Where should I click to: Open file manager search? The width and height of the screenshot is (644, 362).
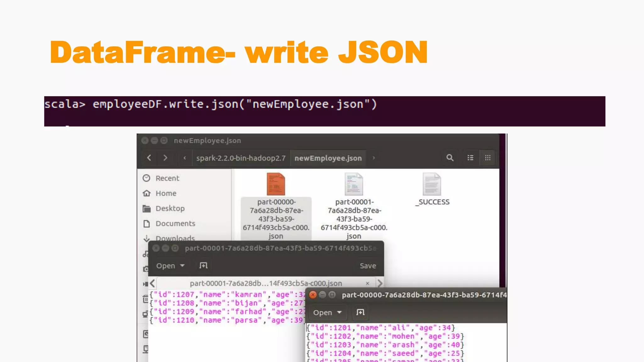(x=450, y=158)
